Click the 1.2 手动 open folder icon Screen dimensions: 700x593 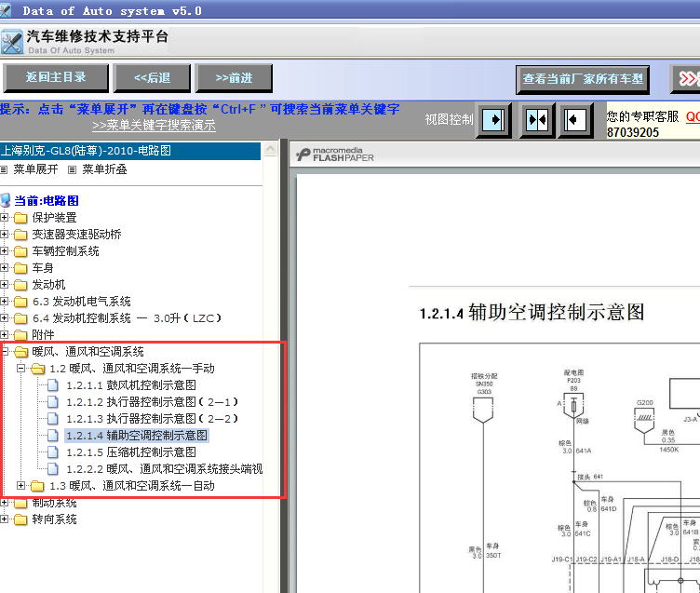pyautogui.click(x=38, y=369)
